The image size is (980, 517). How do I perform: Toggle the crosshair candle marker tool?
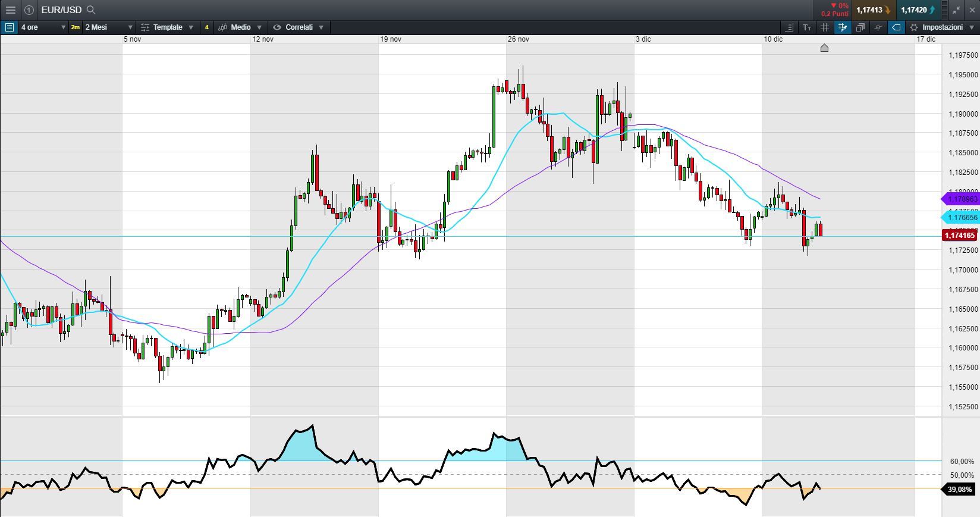pos(878,27)
